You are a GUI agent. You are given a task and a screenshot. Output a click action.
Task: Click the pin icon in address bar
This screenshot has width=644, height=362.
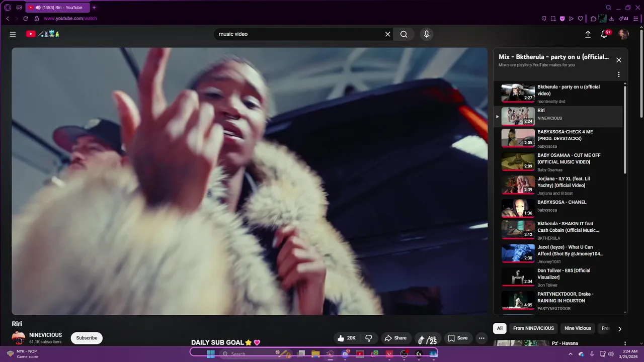[x=544, y=19]
